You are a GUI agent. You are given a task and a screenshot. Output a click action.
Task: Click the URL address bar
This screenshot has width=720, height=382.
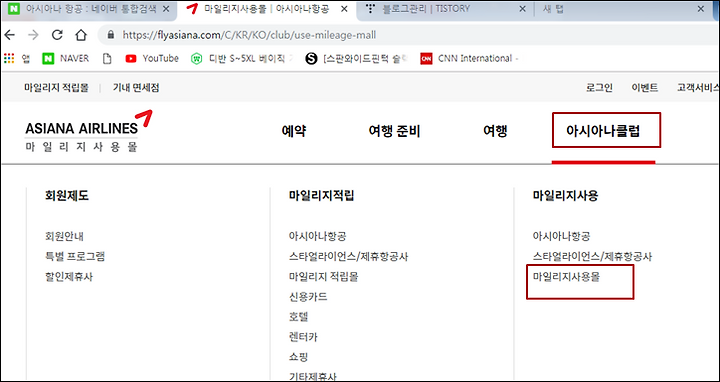(409, 35)
